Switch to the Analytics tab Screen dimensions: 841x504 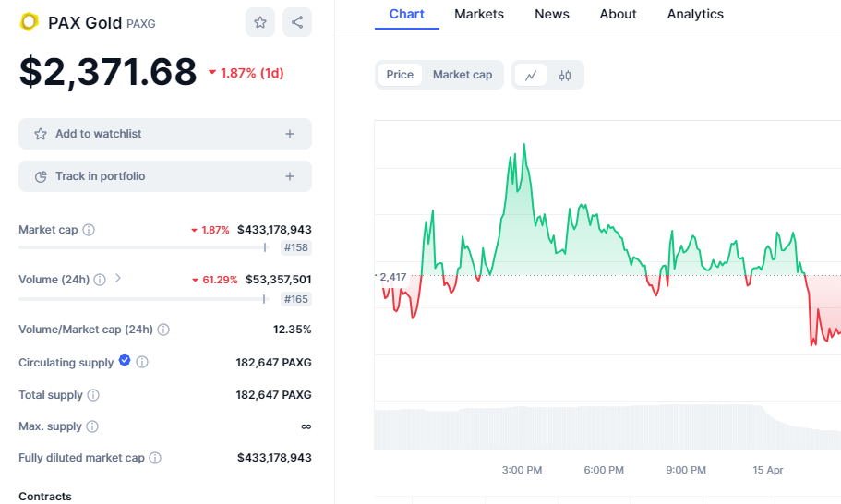tap(695, 15)
